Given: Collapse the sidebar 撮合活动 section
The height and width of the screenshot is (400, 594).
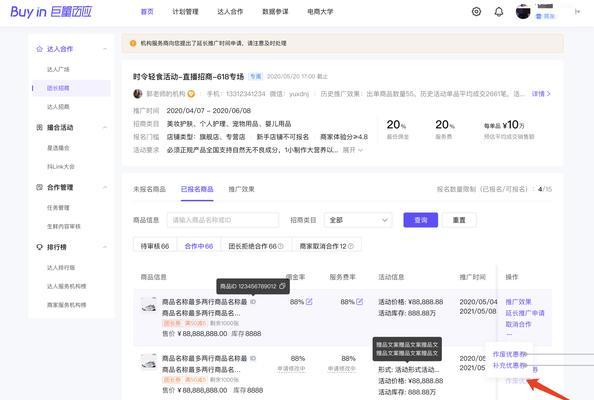Looking at the screenshot, I should (x=105, y=127).
